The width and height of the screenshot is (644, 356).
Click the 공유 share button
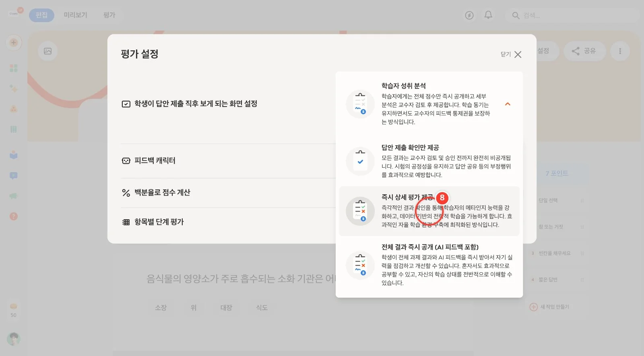pyautogui.click(x=584, y=51)
